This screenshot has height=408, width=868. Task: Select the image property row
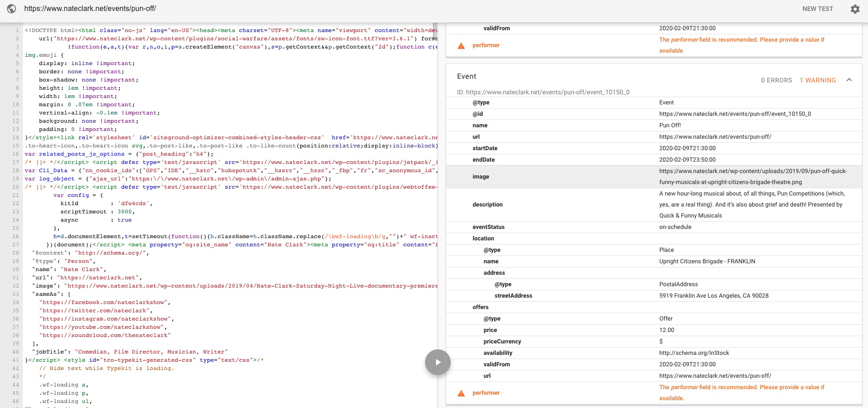pos(654,177)
